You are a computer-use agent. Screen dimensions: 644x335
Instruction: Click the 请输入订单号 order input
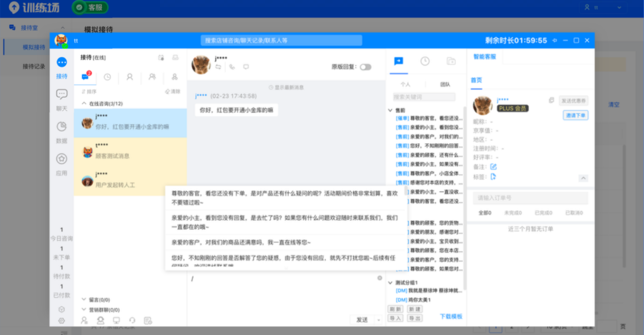(x=531, y=198)
